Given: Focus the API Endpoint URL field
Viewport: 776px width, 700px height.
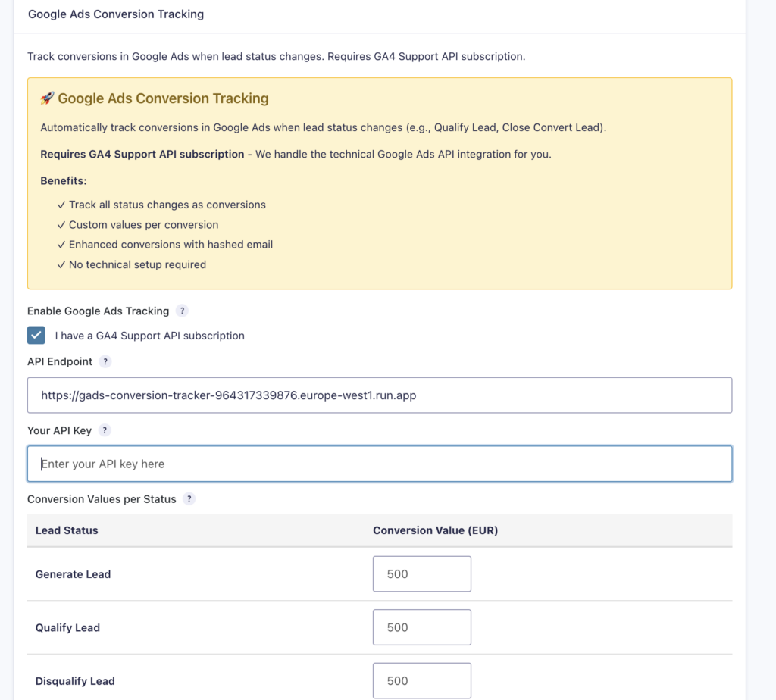Looking at the screenshot, I should tap(379, 395).
